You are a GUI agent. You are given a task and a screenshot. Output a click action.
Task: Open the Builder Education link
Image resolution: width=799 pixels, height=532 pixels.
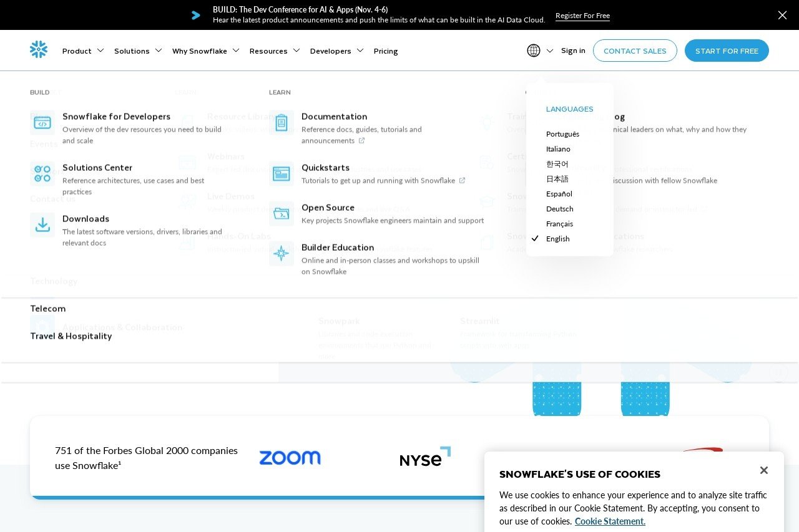(x=338, y=248)
